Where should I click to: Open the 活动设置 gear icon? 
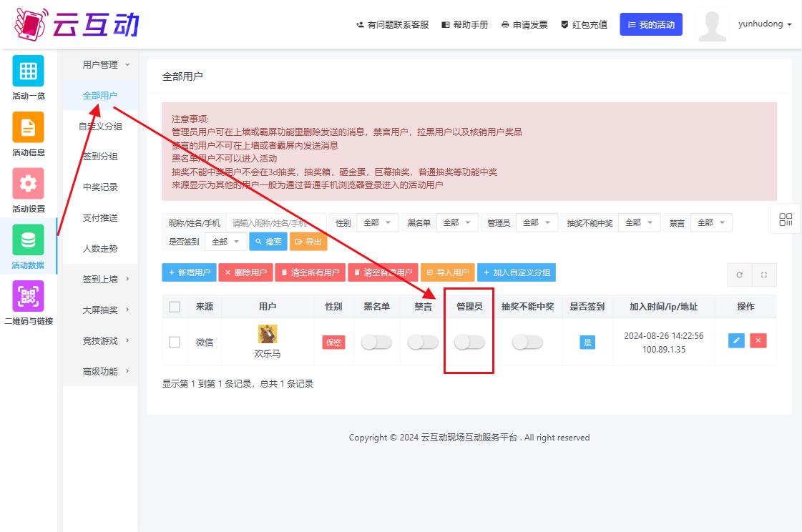(28, 184)
